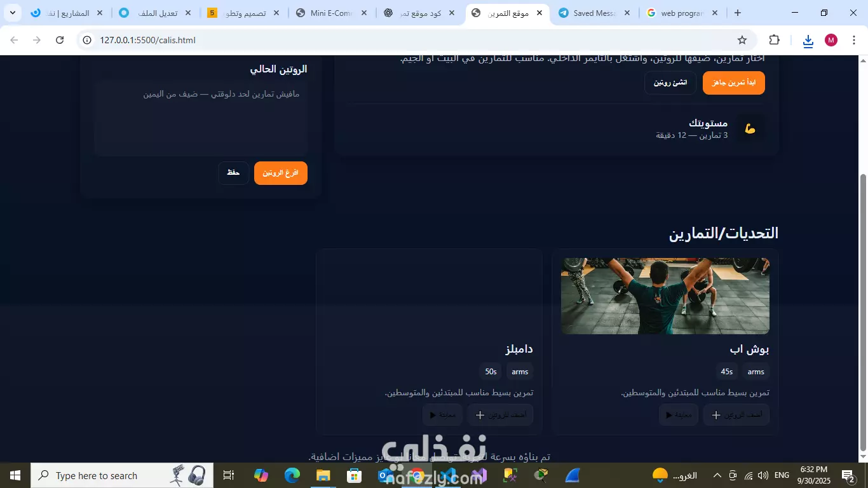Bookmark this page with the star icon
This screenshot has width=868, height=488.
click(742, 40)
